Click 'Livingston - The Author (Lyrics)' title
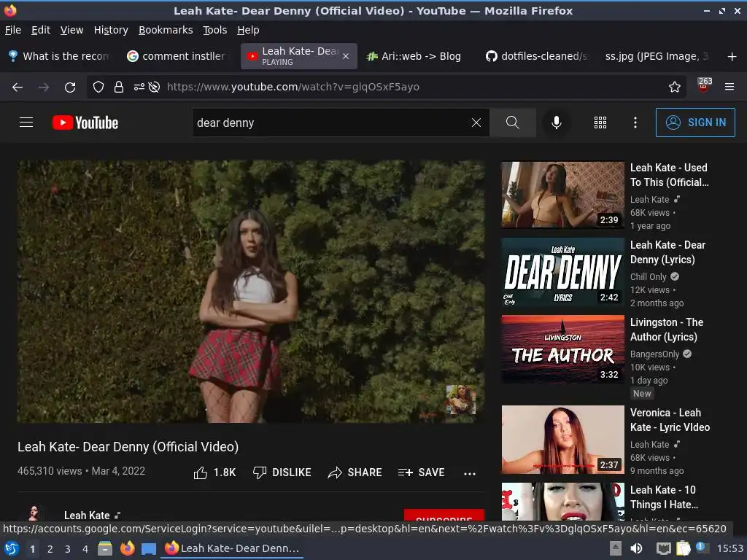Screen dimensions: 747x560 667,330
